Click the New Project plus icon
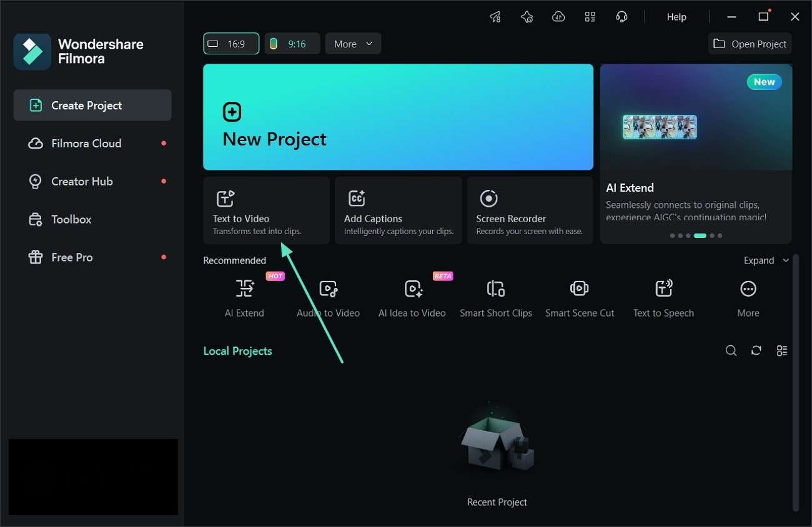The height and width of the screenshot is (527, 812). tap(232, 112)
